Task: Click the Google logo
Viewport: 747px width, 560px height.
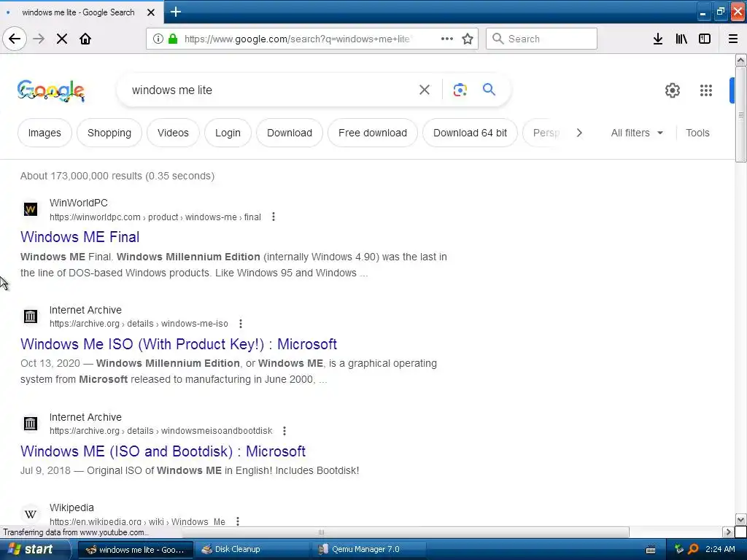Action: coord(51,90)
